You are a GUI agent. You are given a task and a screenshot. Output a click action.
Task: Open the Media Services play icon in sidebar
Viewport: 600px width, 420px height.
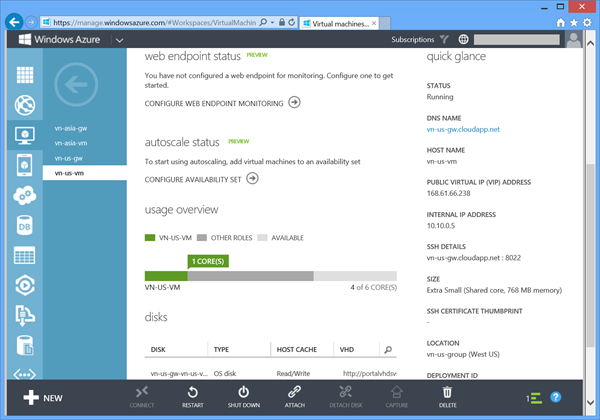click(x=25, y=285)
